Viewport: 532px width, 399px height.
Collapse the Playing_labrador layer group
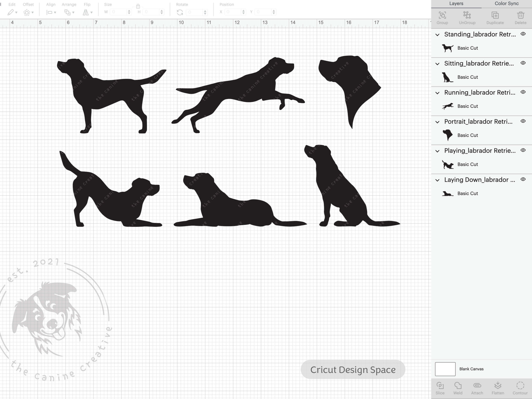pyautogui.click(x=437, y=151)
